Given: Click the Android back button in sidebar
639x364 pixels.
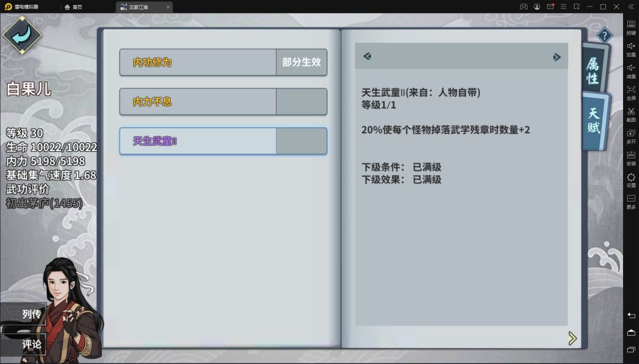Looking at the screenshot, I should coord(631,316).
